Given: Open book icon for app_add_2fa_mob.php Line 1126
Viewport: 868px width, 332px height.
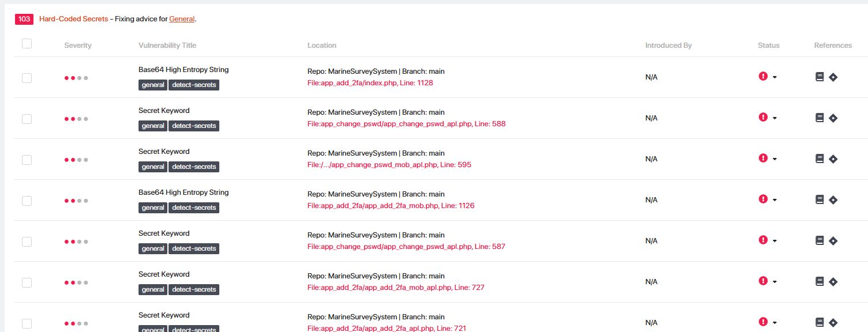Looking at the screenshot, I should click(x=820, y=199).
